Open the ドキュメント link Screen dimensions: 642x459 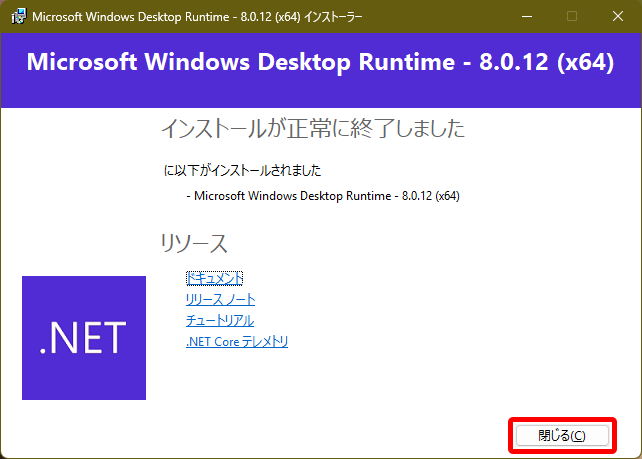pos(215,278)
